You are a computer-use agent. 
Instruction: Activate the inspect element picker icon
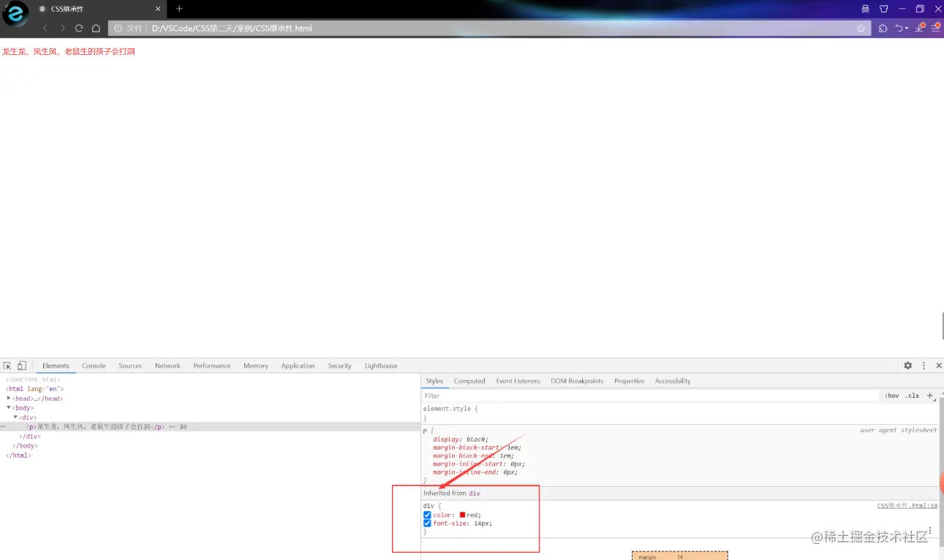click(x=7, y=366)
